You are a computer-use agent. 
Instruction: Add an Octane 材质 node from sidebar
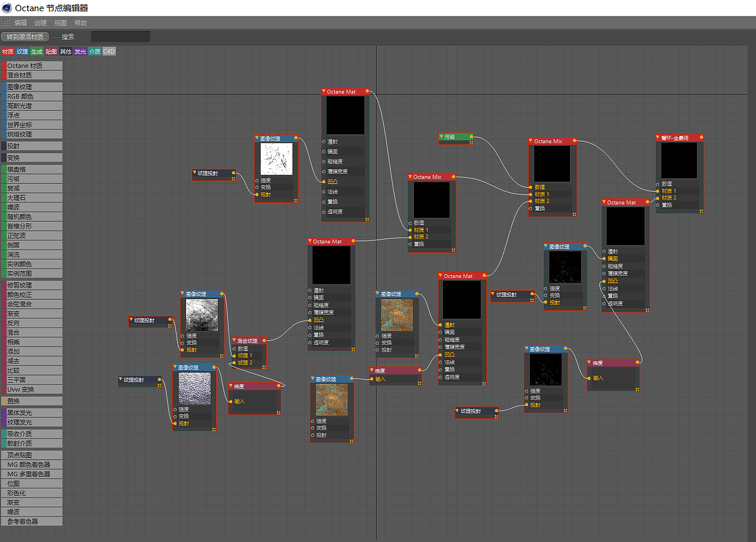(32, 66)
